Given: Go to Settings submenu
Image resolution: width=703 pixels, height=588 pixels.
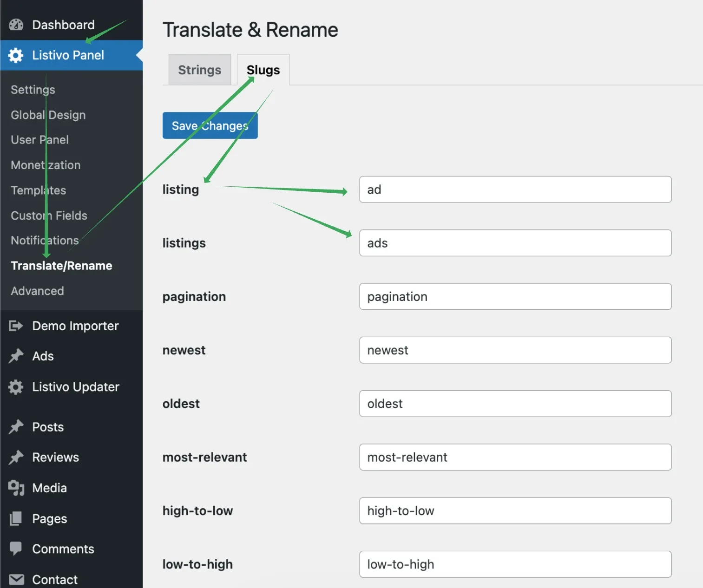Looking at the screenshot, I should pyautogui.click(x=33, y=90).
